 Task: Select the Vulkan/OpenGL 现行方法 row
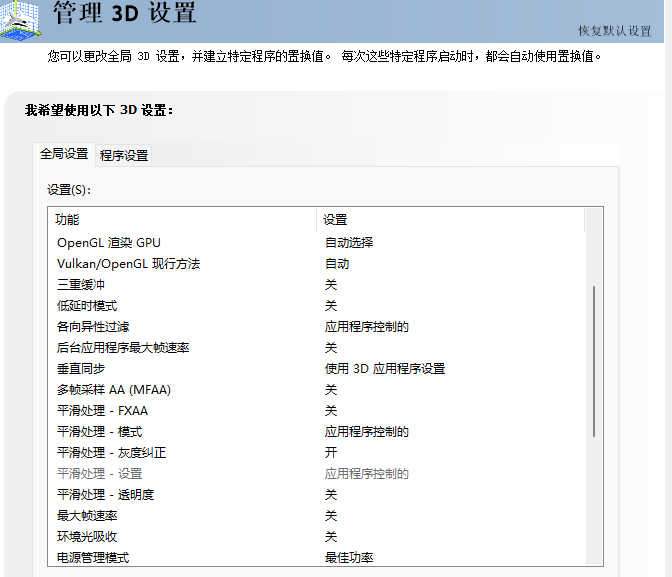click(128, 263)
